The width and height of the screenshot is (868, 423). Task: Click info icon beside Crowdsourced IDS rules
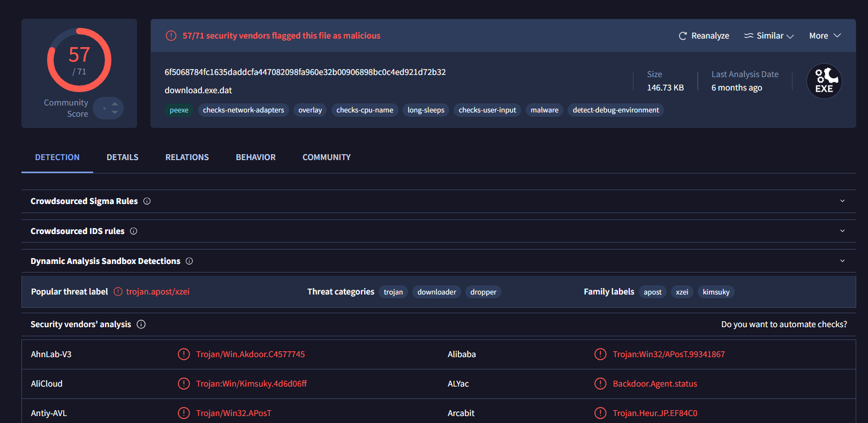tap(134, 231)
